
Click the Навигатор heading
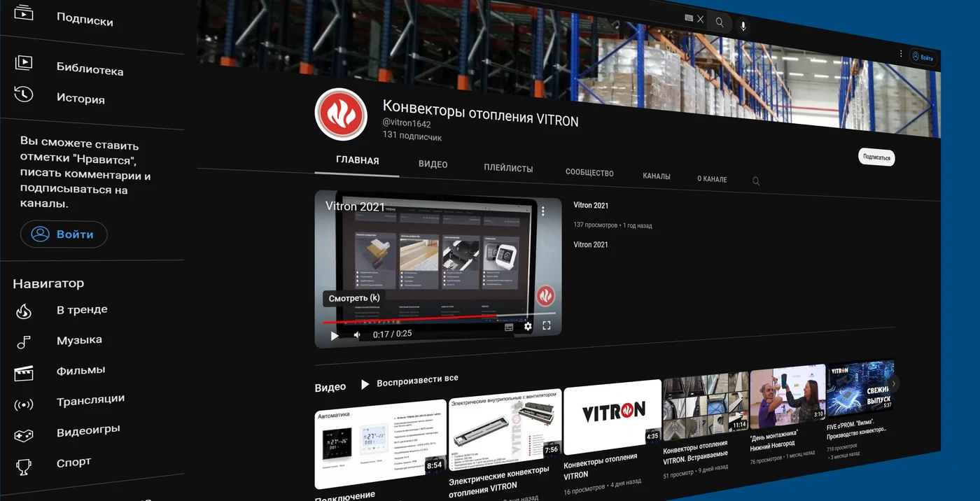coord(48,283)
